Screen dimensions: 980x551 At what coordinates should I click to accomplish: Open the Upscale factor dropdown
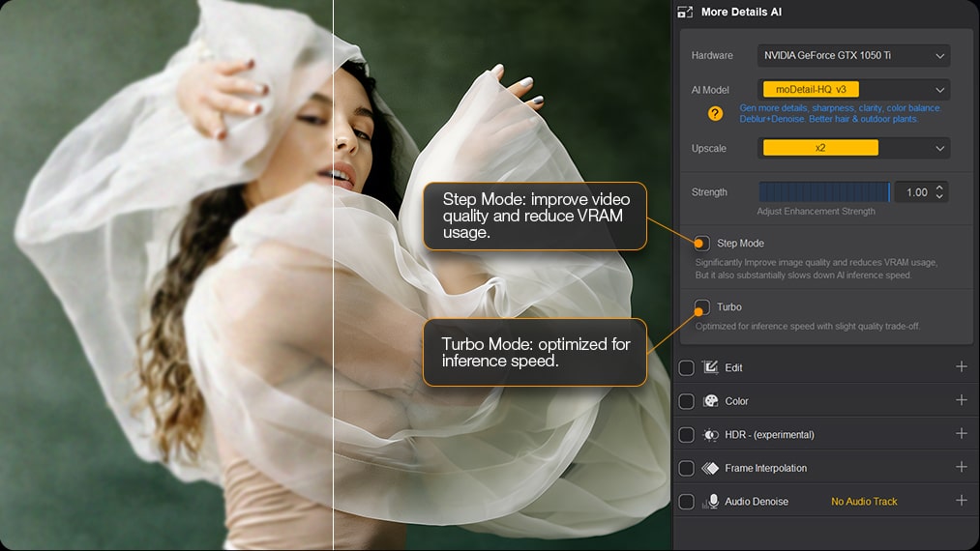tap(852, 148)
